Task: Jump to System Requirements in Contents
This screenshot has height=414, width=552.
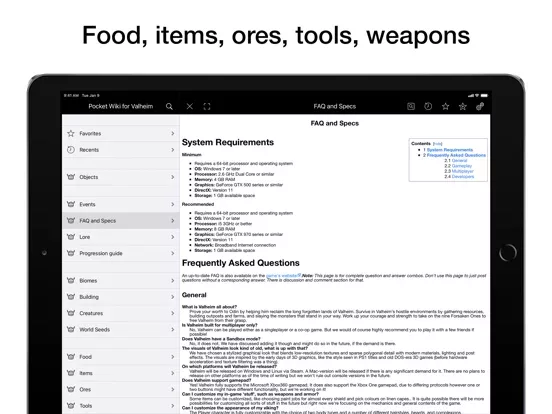Action: (x=450, y=150)
